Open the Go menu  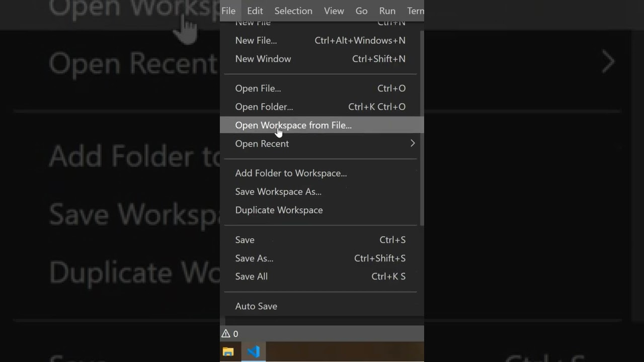(x=362, y=11)
